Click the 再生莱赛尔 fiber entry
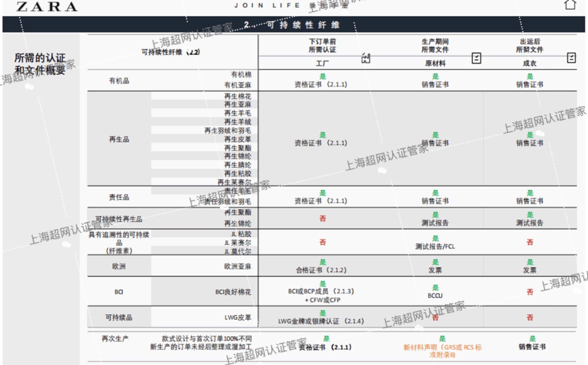Viewport: 588px width, 365px height. 234,182
